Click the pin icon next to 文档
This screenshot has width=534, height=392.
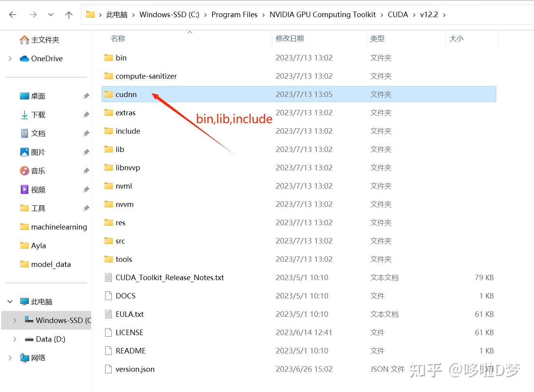click(x=86, y=133)
